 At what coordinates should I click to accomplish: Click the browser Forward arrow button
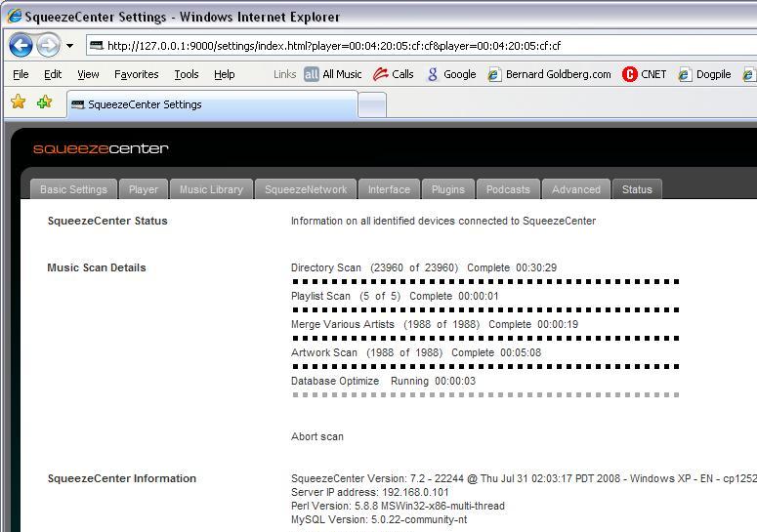48,45
